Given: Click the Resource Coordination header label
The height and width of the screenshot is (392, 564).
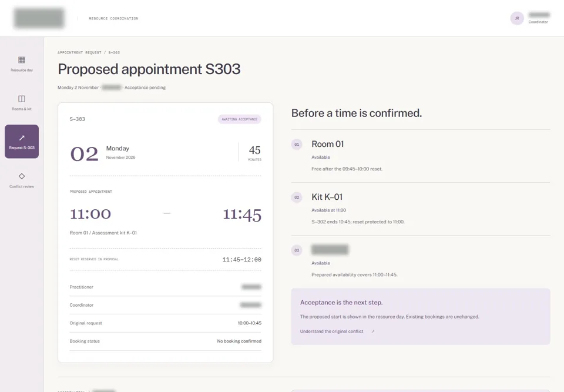Looking at the screenshot, I should (x=113, y=18).
